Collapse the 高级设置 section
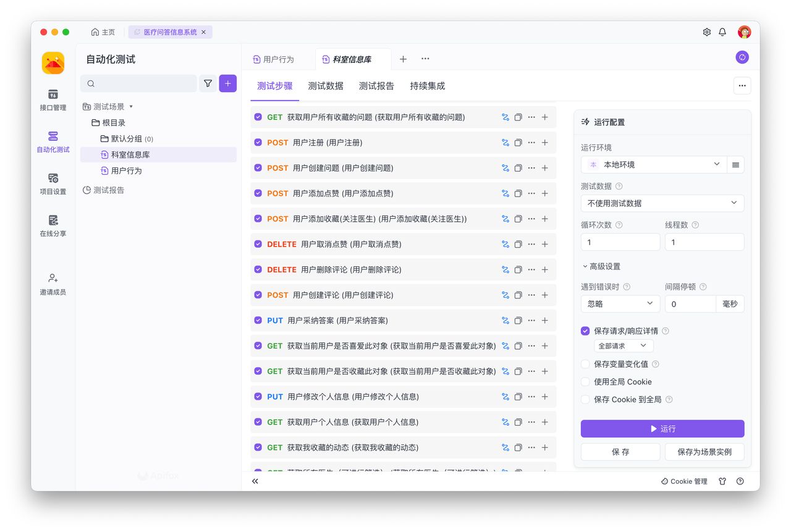Viewport: 791px width, 532px height. (x=601, y=266)
